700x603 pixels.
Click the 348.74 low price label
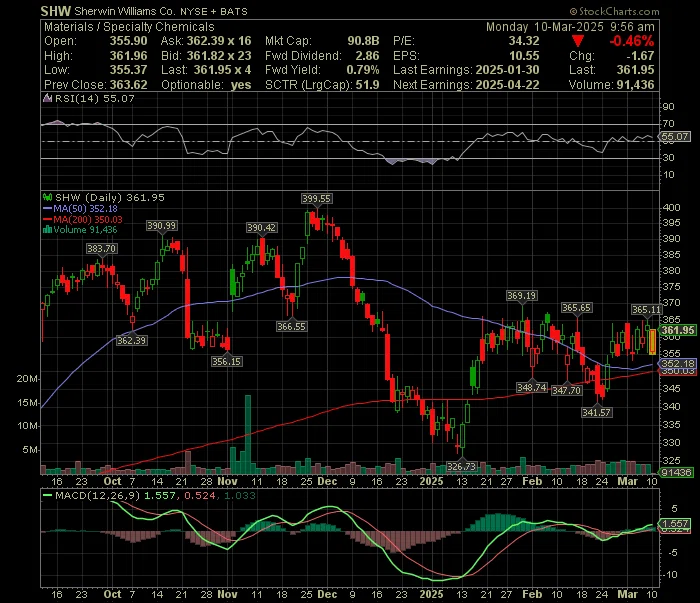pos(532,387)
